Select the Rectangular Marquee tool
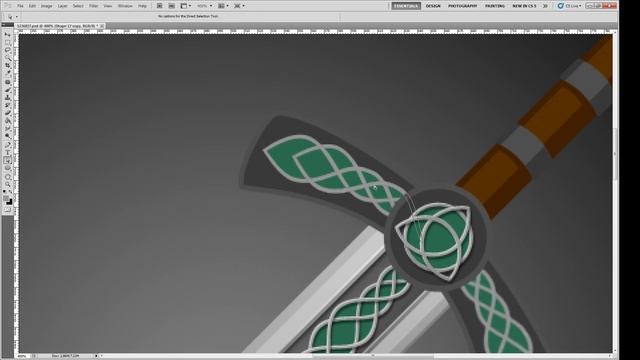This screenshot has height=360, width=640. click(x=7, y=42)
